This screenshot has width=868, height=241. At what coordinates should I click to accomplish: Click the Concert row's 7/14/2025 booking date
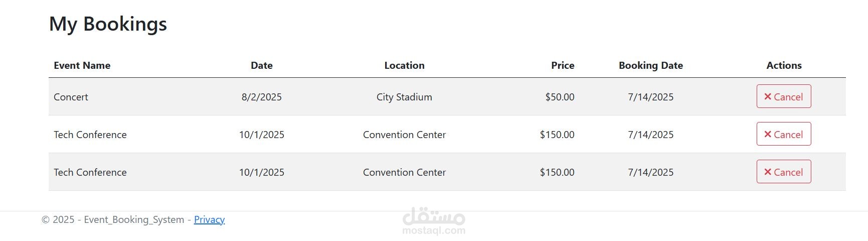tap(651, 97)
